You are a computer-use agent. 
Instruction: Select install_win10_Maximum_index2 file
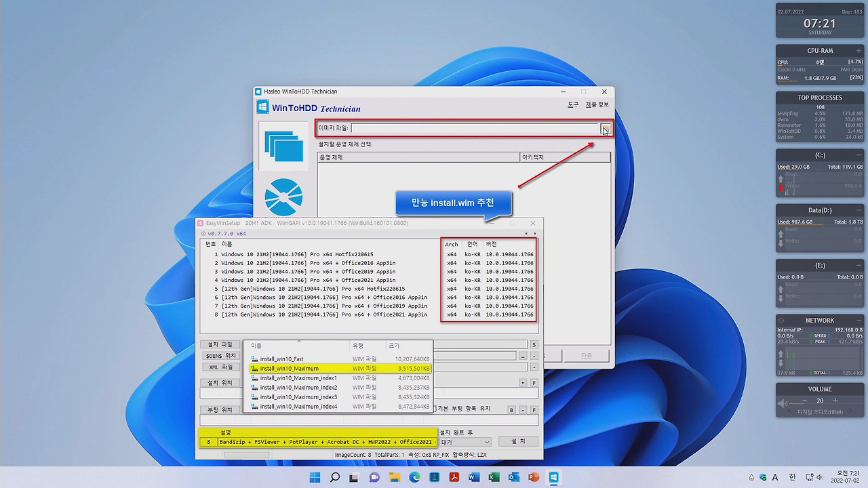point(340,388)
